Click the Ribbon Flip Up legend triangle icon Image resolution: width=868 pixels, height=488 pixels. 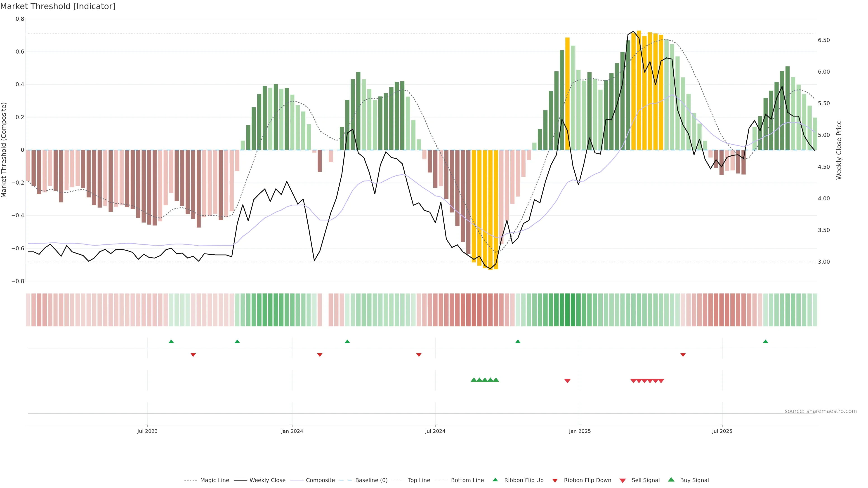point(495,480)
